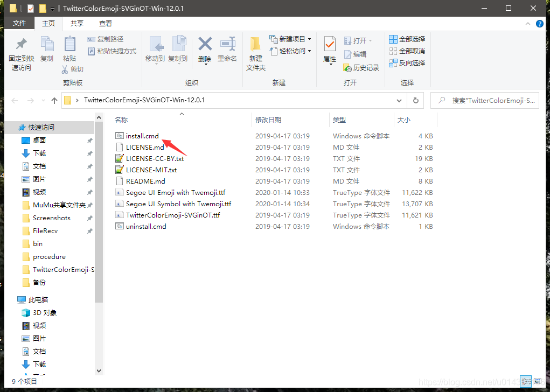Click Select all in ribbon

click(x=407, y=39)
